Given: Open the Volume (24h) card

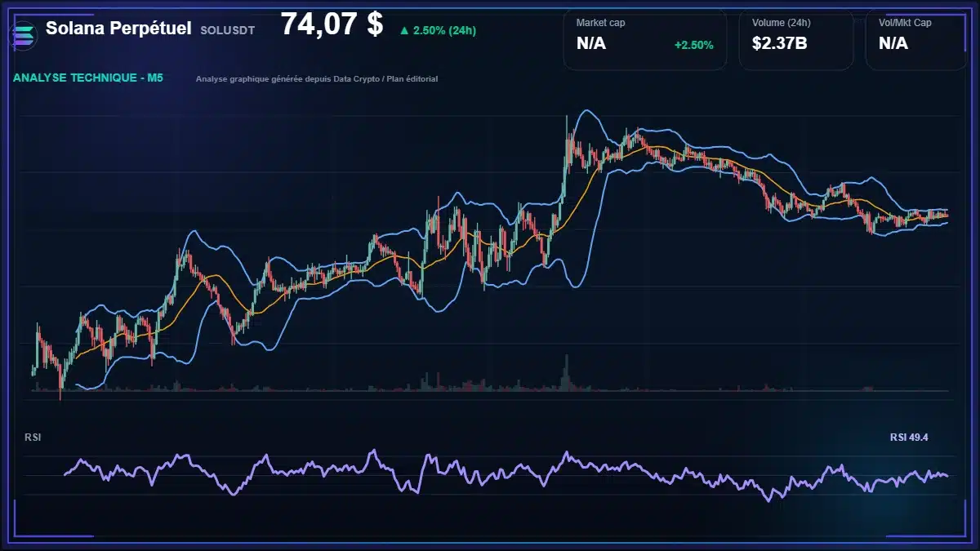Looking at the screenshot, I should pos(796,40).
